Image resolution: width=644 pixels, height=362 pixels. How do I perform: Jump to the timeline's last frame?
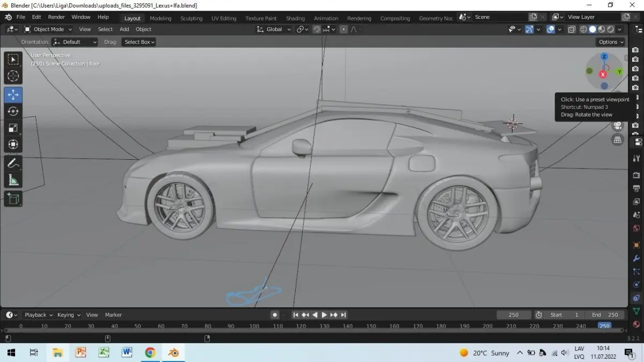pos(343,315)
